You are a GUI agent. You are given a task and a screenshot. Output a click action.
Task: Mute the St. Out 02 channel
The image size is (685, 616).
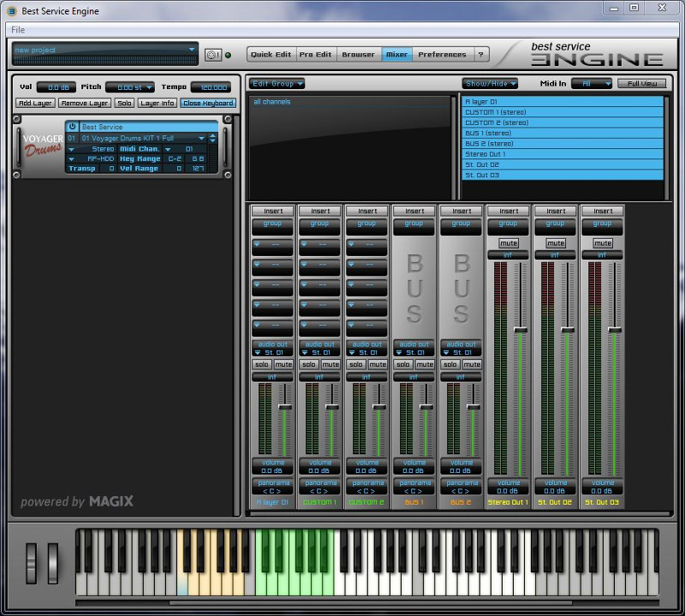tap(556, 243)
